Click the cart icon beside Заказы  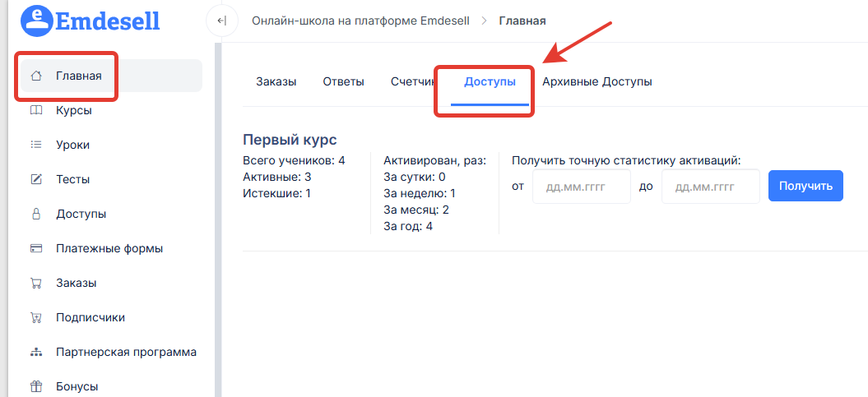click(35, 283)
